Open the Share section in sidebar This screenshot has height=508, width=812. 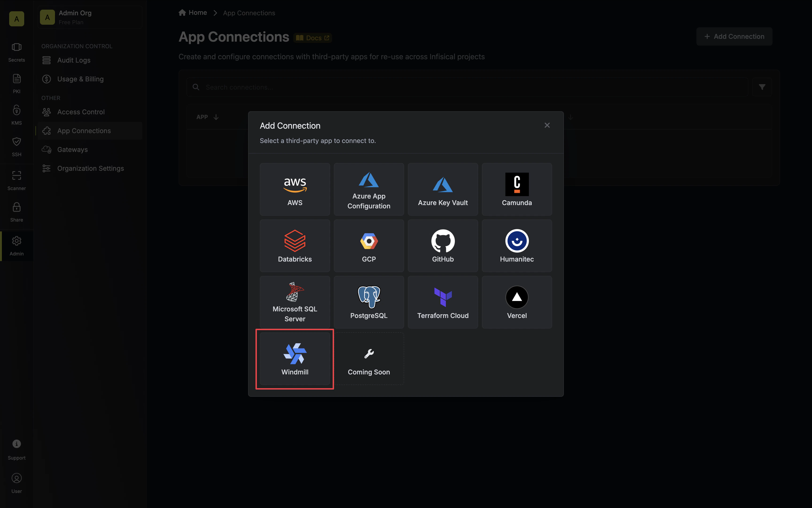(x=16, y=212)
